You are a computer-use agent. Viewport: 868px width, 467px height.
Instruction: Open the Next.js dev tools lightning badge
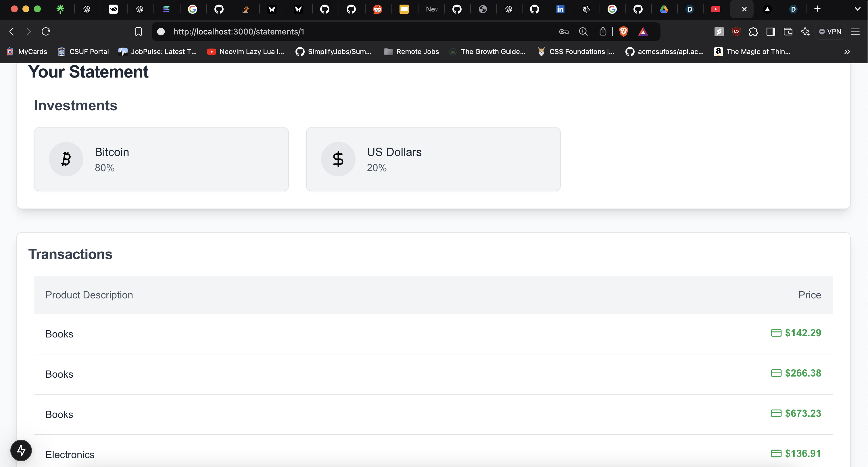tap(21, 450)
